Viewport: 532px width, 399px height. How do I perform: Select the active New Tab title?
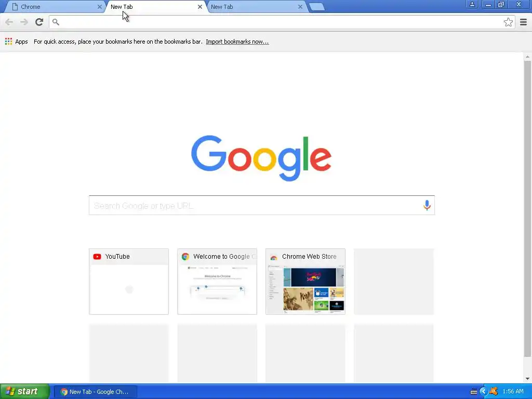[x=122, y=7]
